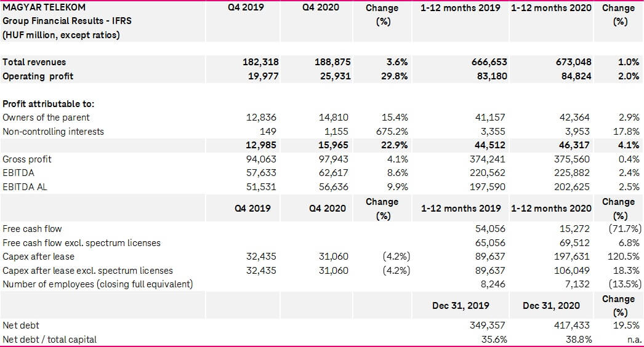Click the bold total 15,965

point(334,145)
